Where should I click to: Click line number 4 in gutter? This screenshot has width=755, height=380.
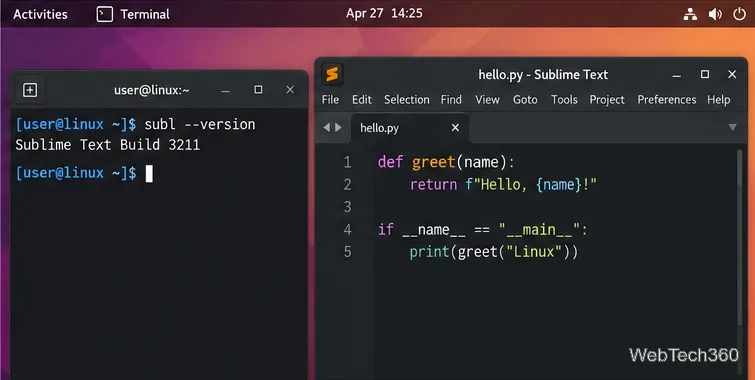347,229
